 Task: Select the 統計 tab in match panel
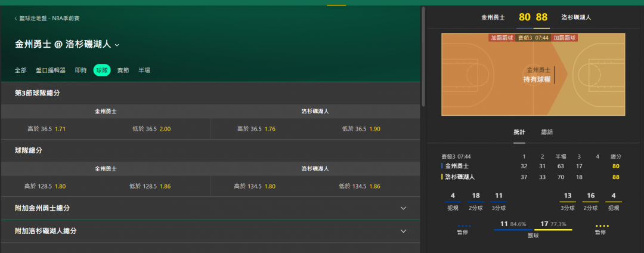pos(519,132)
